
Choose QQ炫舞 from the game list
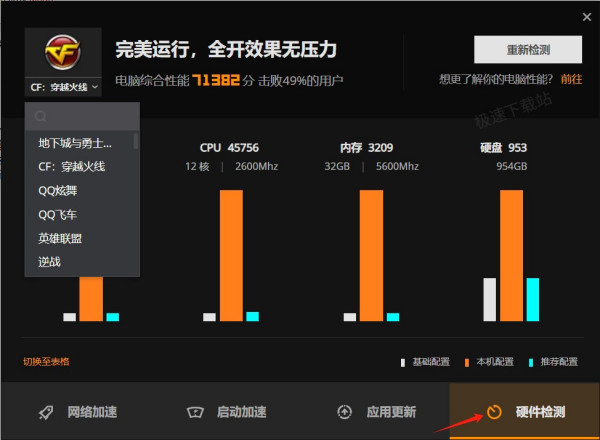point(57,191)
